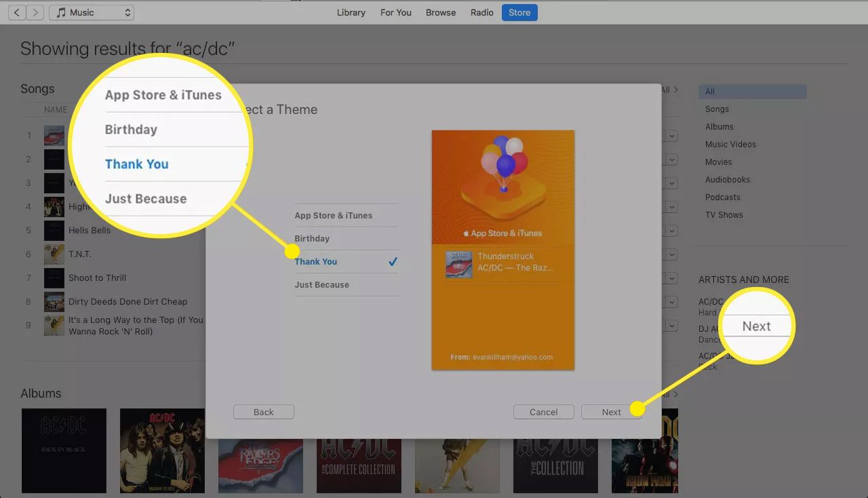Filter results by Audiobooks

[x=728, y=180]
